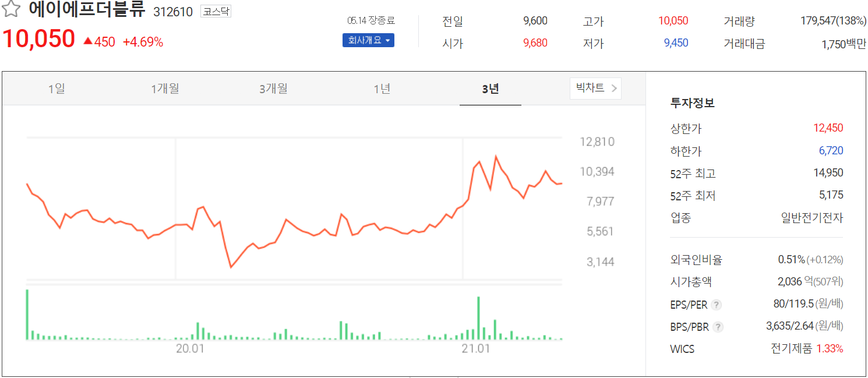Click 시가총액 value 2,036 억
Screen dimensions: 868x378
795,282
